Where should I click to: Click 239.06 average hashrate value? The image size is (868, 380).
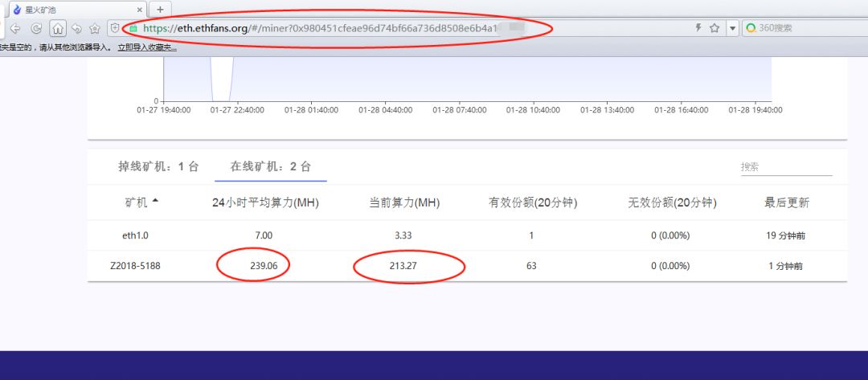pyautogui.click(x=264, y=266)
